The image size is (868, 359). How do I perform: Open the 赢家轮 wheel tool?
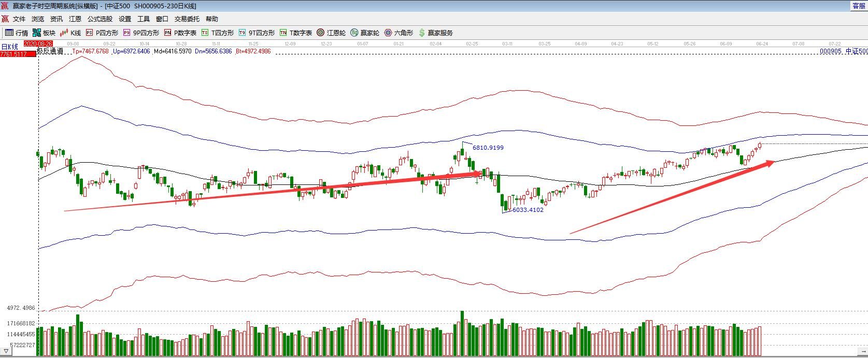(x=365, y=33)
